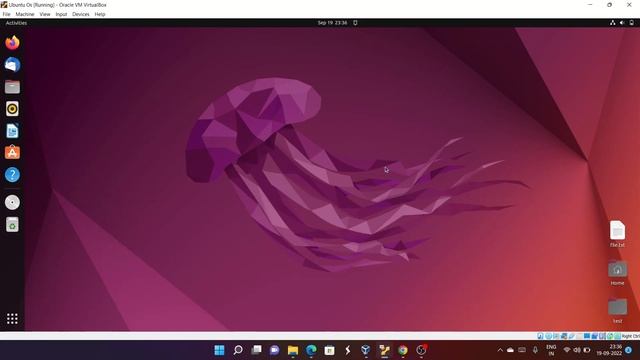Viewport: 640px width, 360px height.
Task: Open Ubuntu clock and calendar Sep 19
Action: point(332,23)
